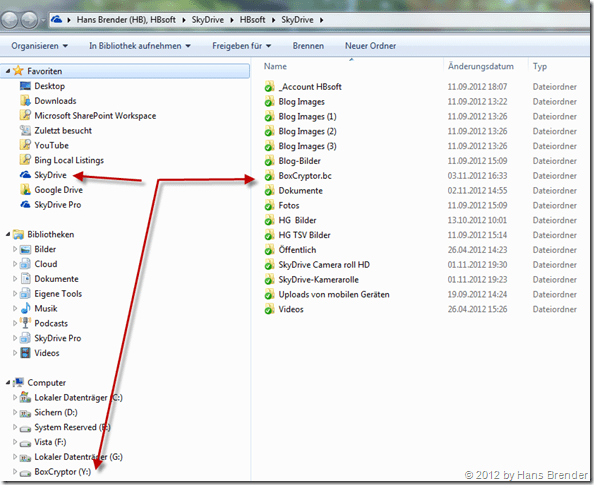Collapse the Favoriten section
The image size is (594, 485).
pos(8,71)
